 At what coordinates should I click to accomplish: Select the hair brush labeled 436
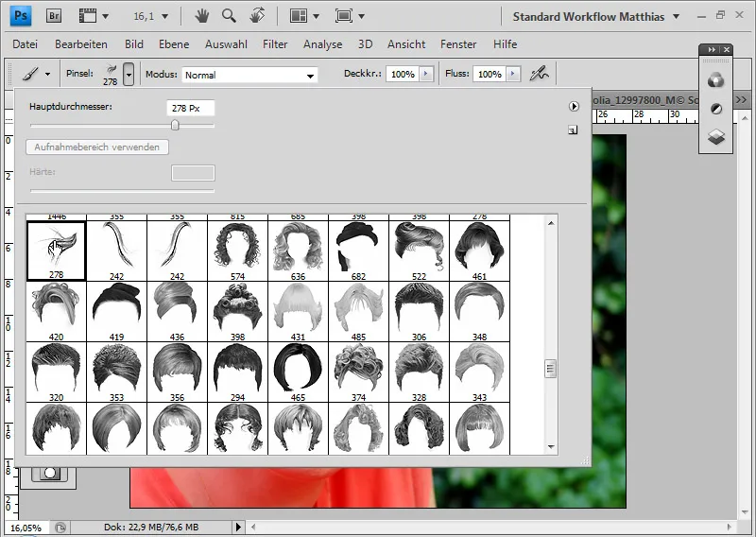pyautogui.click(x=177, y=312)
